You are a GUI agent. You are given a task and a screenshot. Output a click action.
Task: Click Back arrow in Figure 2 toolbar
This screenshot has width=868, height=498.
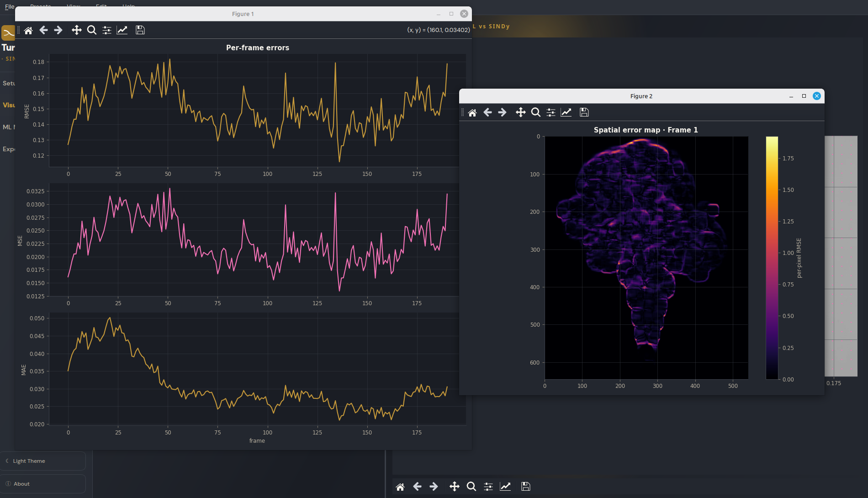[487, 112]
